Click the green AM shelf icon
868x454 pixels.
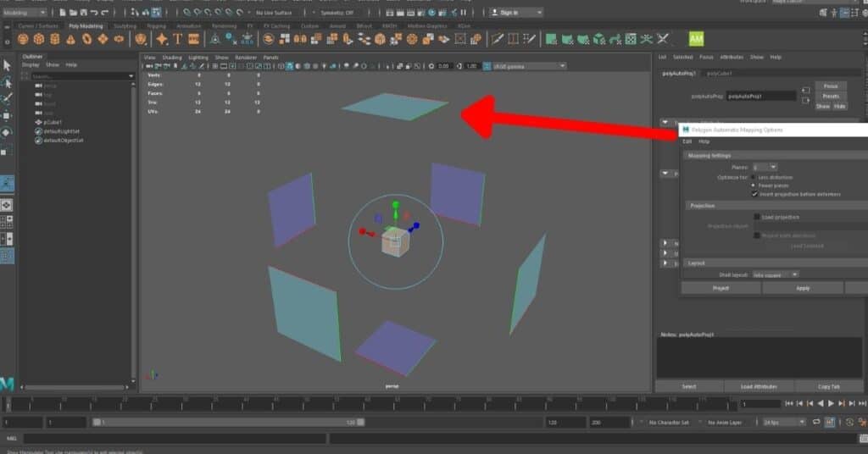pyautogui.click(x=696, y=39)
